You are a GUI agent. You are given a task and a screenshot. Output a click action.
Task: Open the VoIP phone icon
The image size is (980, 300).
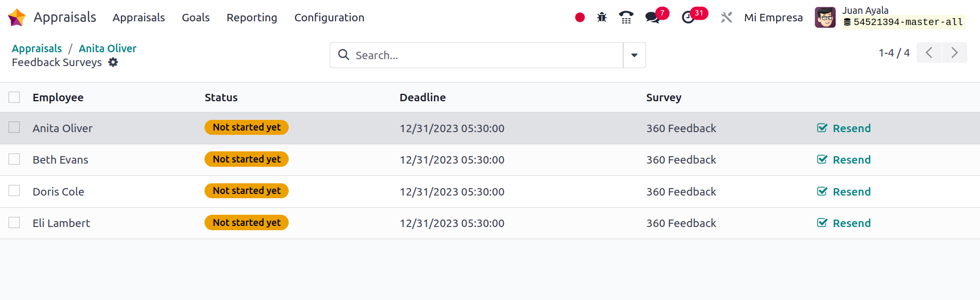(x=626, y=18)
